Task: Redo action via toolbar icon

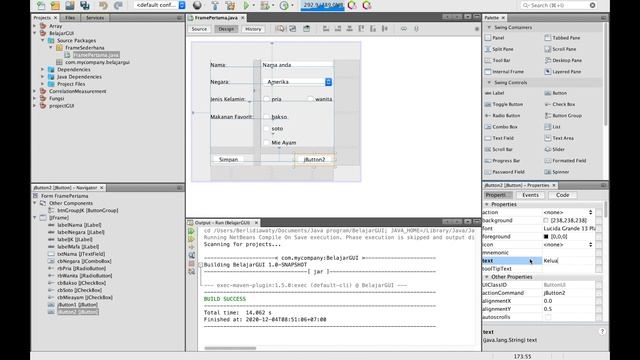Action: (118, 5)
